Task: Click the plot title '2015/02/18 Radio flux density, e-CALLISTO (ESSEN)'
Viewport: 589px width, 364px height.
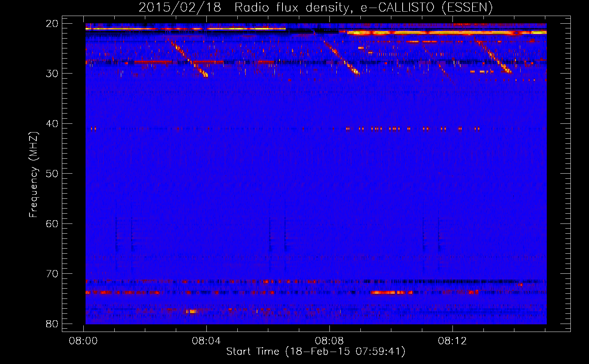Action: 316,7
